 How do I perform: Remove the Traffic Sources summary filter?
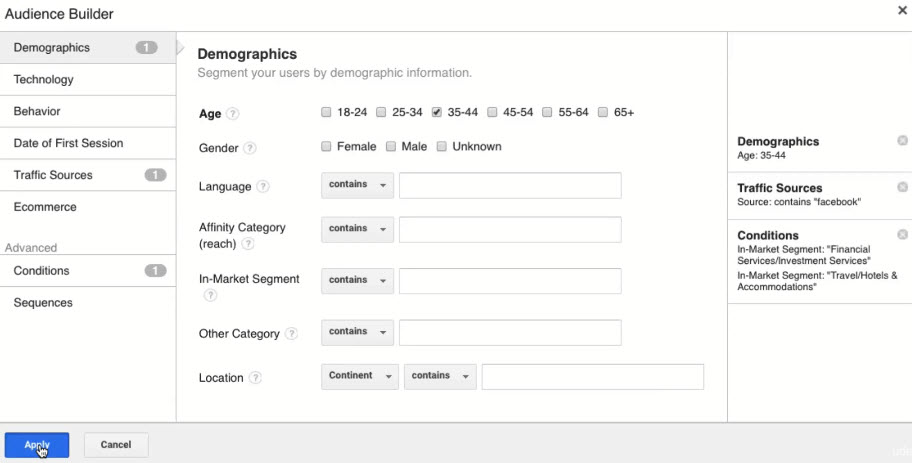tap(902, 187)
